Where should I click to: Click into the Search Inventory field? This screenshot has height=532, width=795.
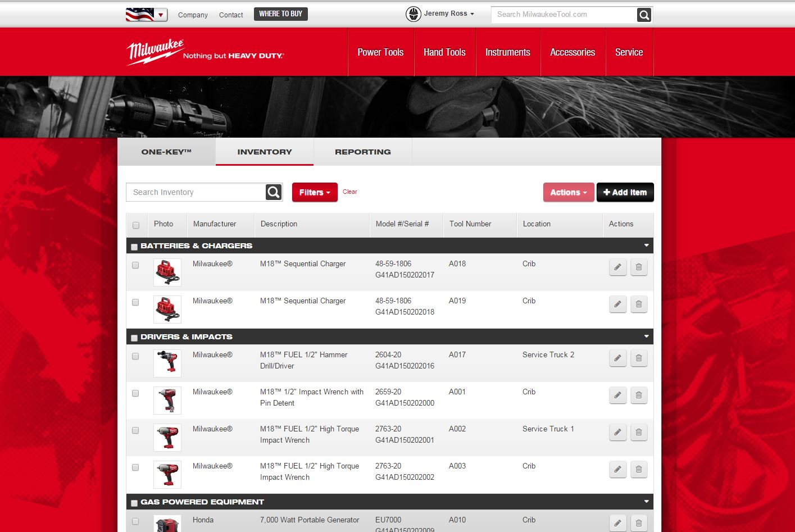click(196, 192)
